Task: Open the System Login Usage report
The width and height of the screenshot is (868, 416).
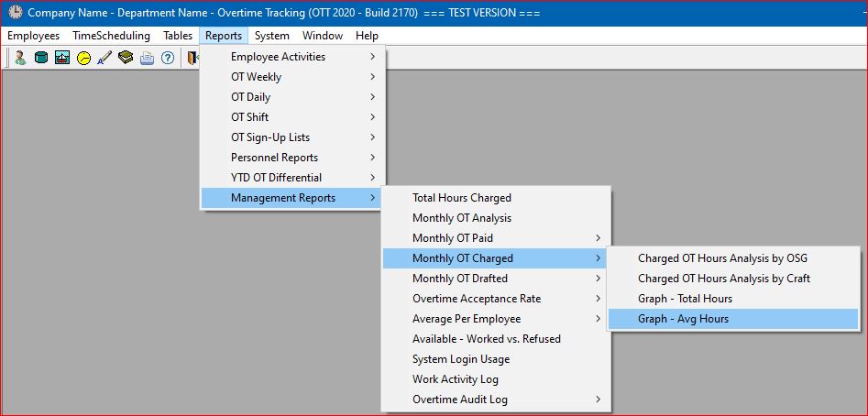Action: tap(496, 359)
